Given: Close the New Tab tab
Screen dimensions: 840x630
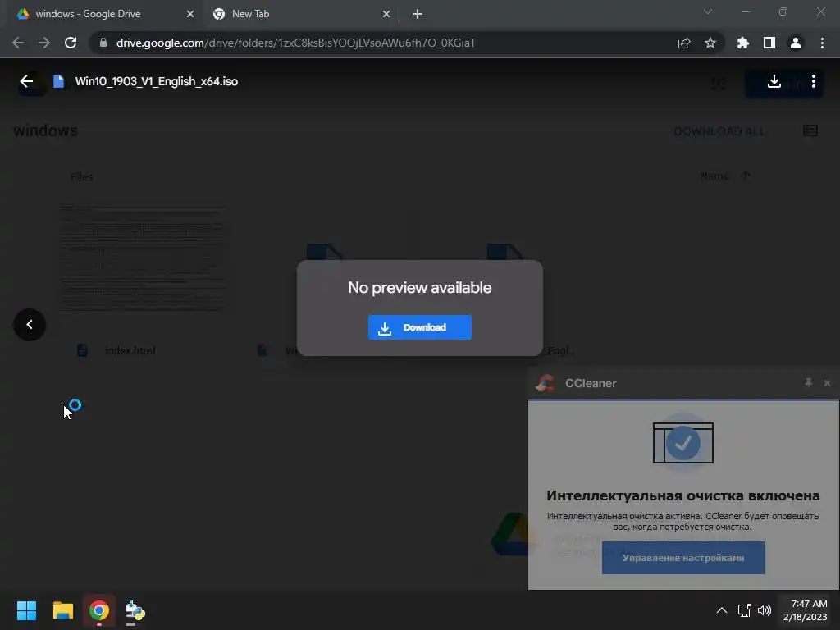Looking at the screenshot, I should (386, 14).
